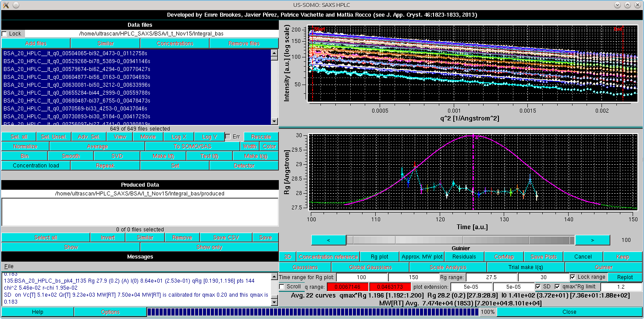Select file BSA_20_HPLC__It_q0_00630081 in list
Image resolution: width=644 pixels, height=319 pixels.
click(x=136, y=85)
